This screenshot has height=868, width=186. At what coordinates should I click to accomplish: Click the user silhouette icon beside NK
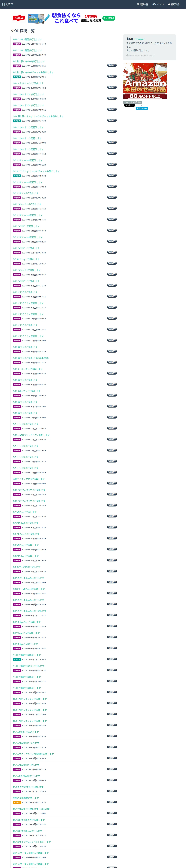[128, 39]
